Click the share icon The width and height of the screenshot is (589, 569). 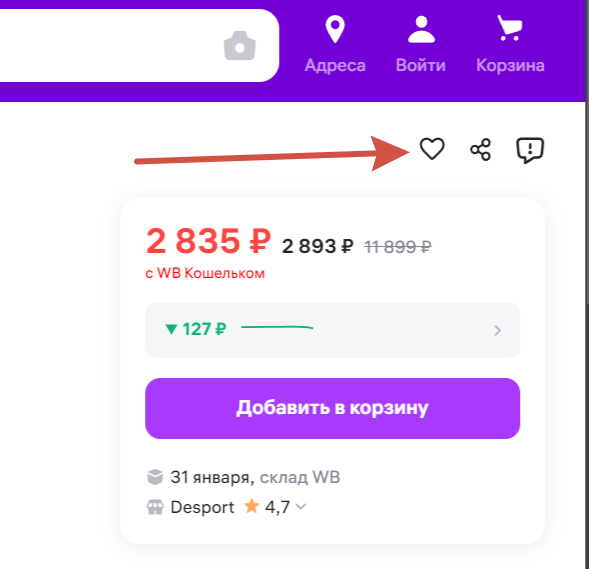[481, 149]
